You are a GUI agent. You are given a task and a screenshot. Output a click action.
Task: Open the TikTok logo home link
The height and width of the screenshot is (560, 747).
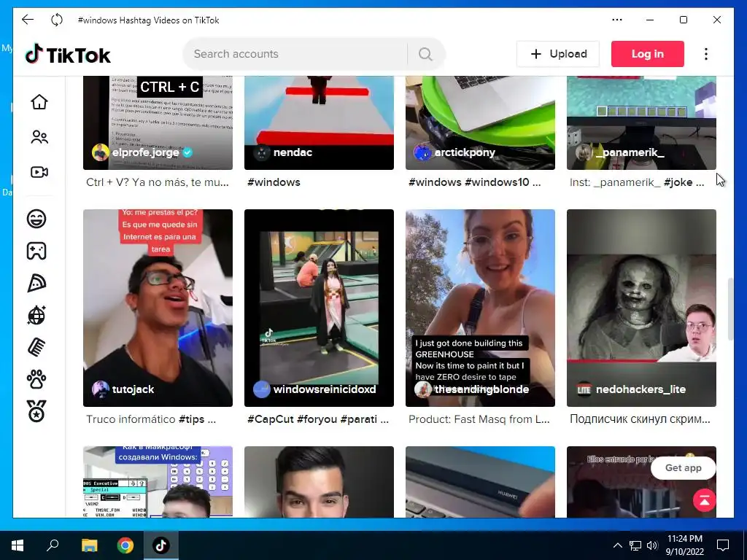click(x=68, y=54)
